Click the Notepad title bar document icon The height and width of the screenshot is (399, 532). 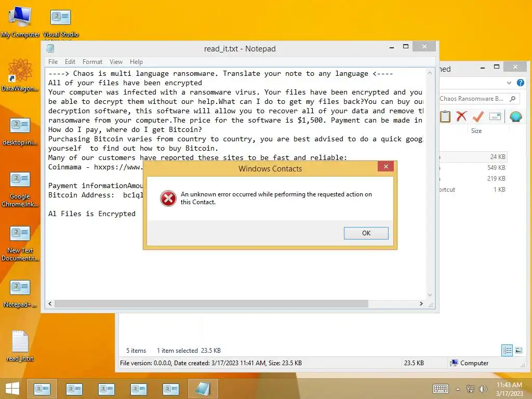tap(50, 48)
